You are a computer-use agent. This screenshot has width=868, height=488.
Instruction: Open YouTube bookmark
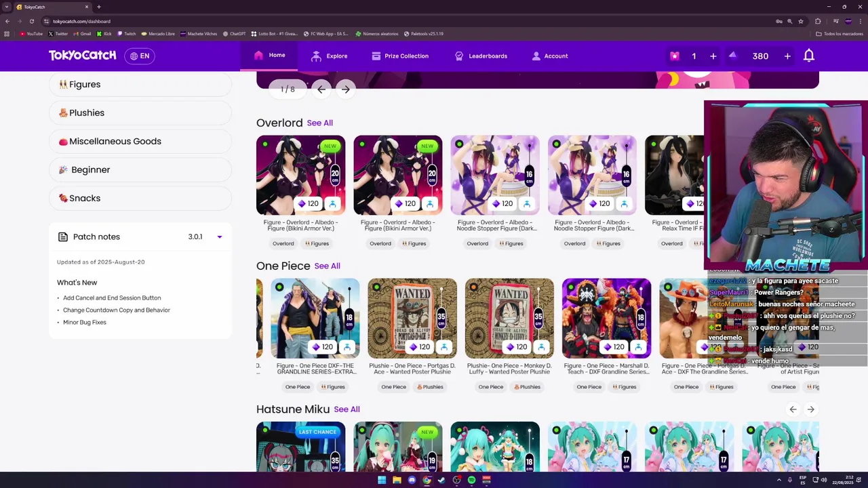click(x=31, y=33)
